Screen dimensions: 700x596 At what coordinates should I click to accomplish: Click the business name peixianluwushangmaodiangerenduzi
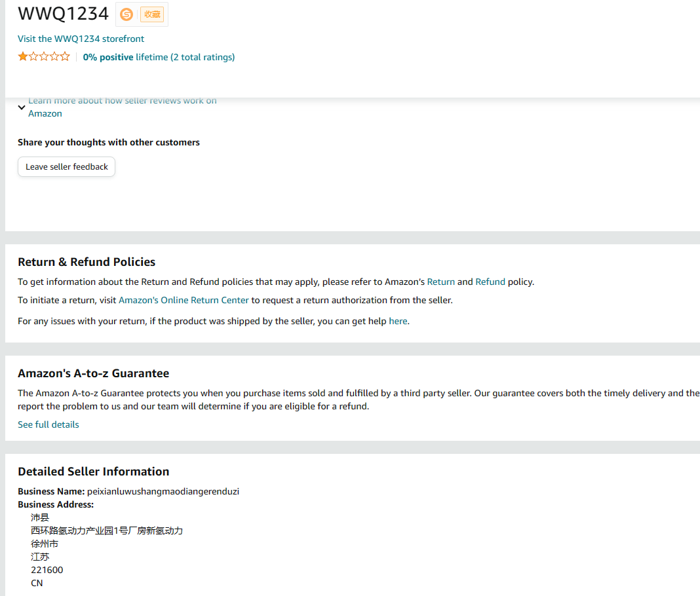(x=163, y=491)
